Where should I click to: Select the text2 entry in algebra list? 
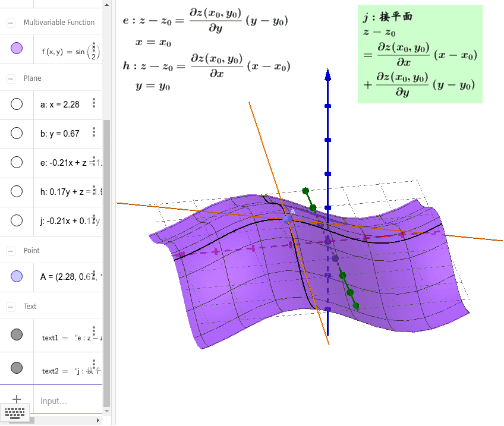click(59, 371)
